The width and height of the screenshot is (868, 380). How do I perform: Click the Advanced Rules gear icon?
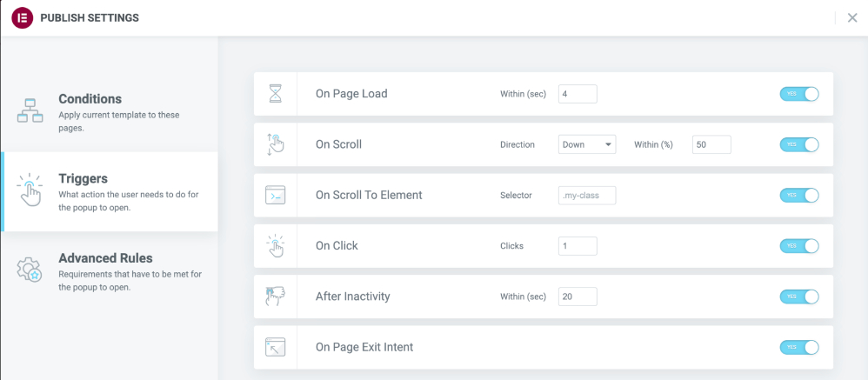pos(30,270)
